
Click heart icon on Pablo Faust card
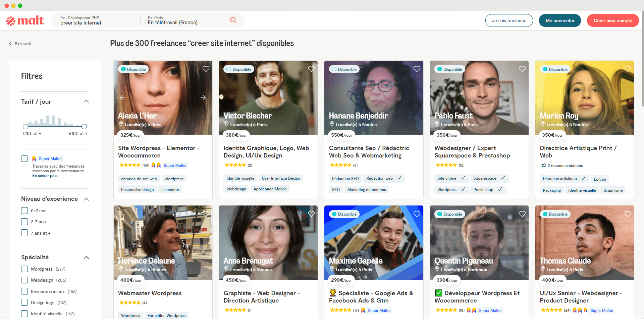click(522, 69)
